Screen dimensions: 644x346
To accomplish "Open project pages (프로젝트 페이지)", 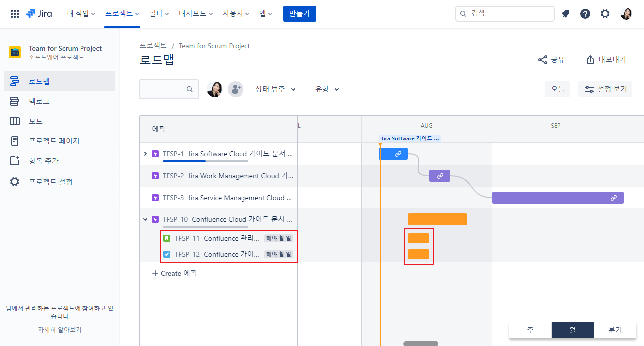I will (x=60, y=141).
